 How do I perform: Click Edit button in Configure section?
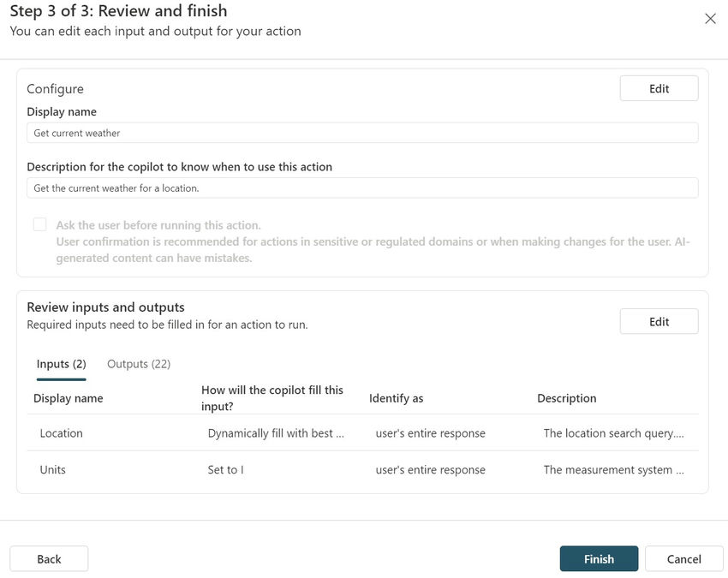point(659,88)
